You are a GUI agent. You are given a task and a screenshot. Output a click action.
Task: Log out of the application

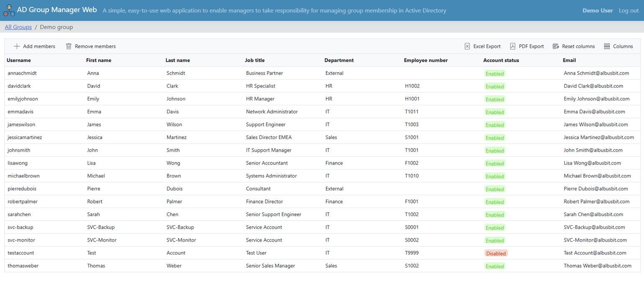629,10
